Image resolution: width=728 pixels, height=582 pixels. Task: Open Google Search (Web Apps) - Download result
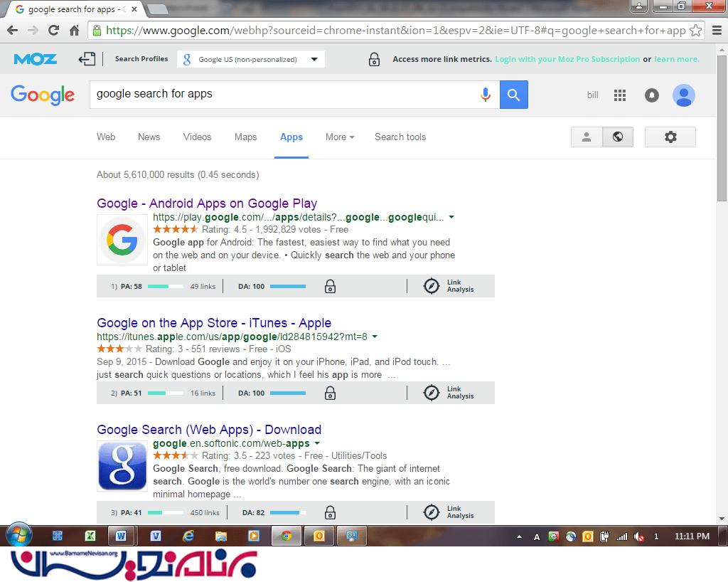tap(209, 430)
